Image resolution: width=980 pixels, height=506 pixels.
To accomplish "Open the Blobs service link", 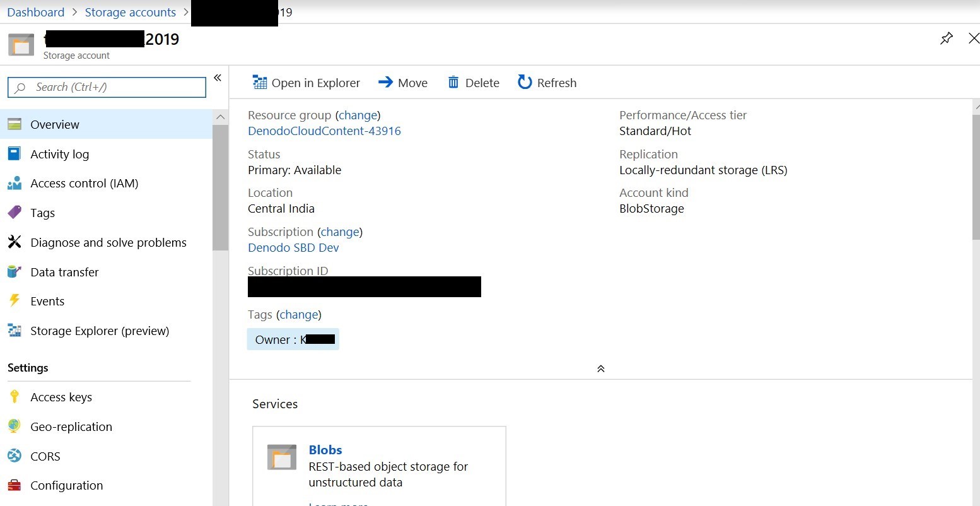I will coord(325,450).
